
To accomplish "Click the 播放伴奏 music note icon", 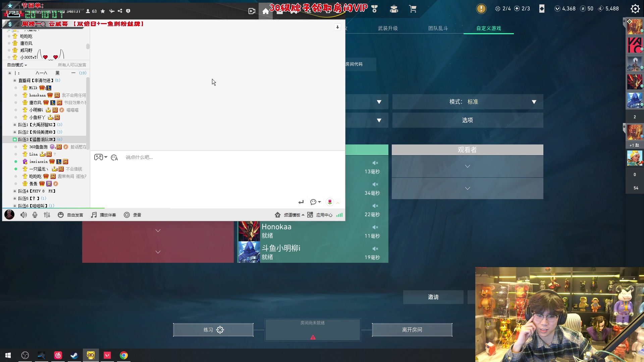I will point(94,215).
